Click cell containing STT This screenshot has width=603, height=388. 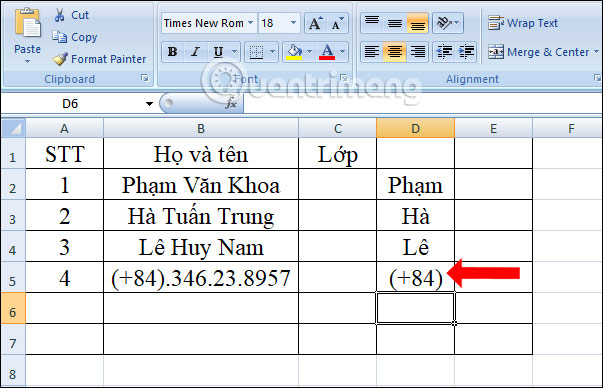(x=64, y=154)
